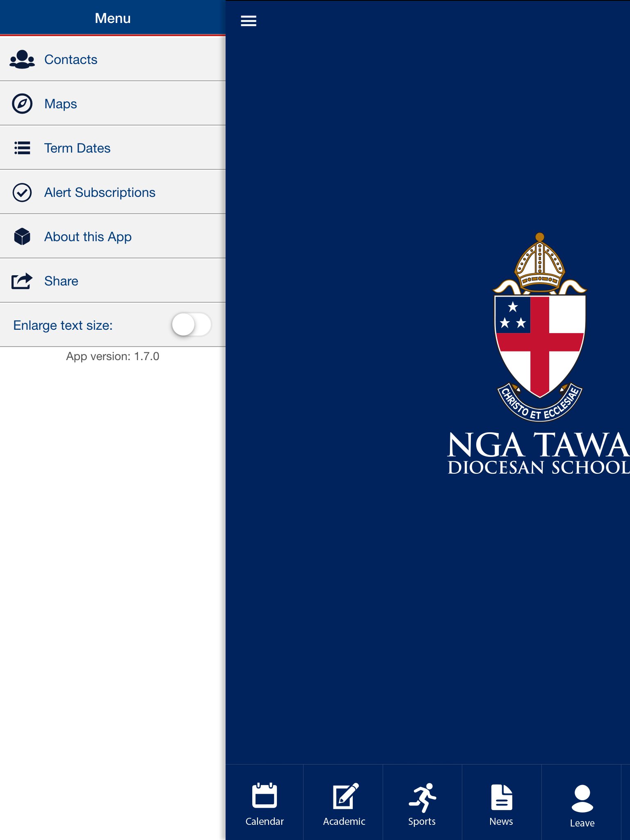Click the 'Menu' header title
This screenshot has width=630, height=840.
pos(113,18)
